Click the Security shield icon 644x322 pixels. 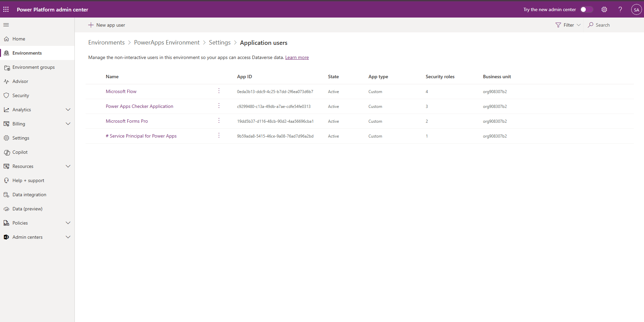click(6, 96)
